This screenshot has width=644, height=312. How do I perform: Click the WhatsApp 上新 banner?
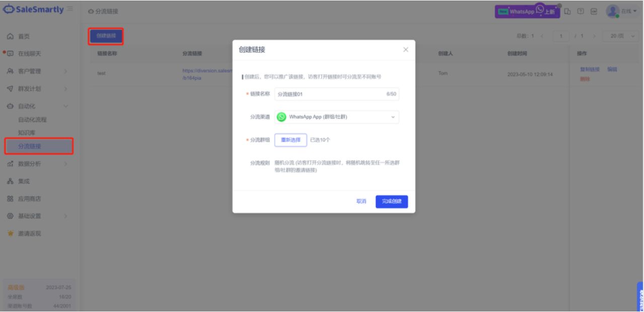click(527, 11)
